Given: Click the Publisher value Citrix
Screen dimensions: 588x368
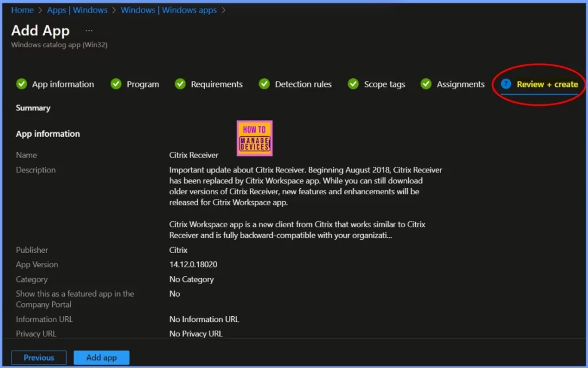Looking at the screenshot, I should tap(178, 250).
